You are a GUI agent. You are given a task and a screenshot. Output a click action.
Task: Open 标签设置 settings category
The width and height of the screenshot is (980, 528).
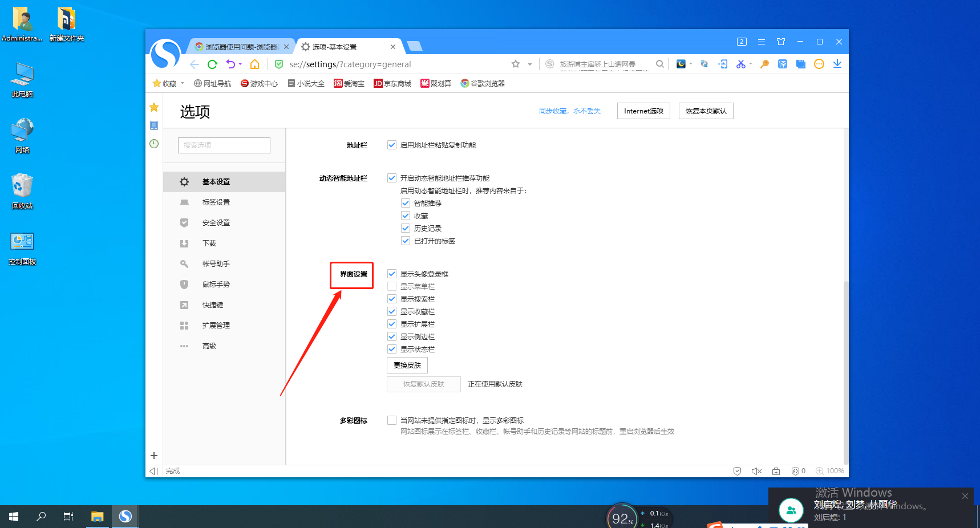pyautogui.click(x=224, y=202)
